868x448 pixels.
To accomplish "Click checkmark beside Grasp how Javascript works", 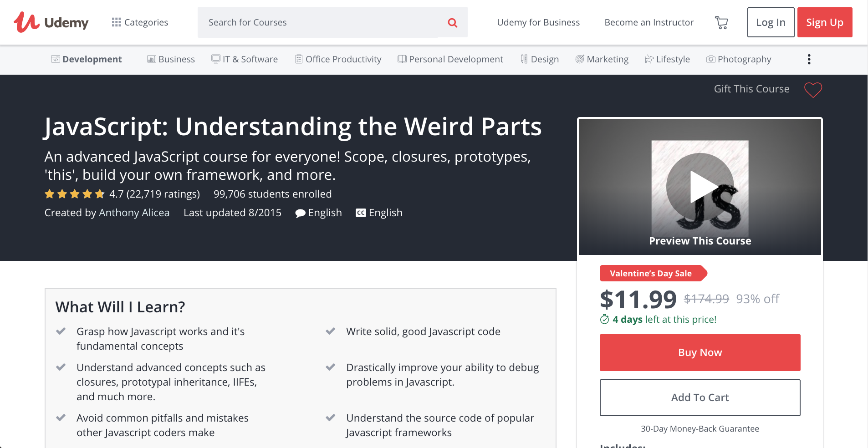I will (x=61, y=331).
